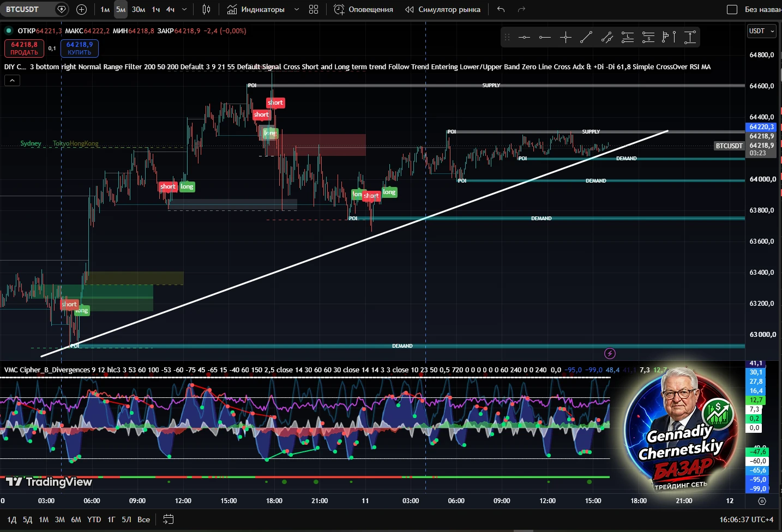
Task: Open chart settings gear at the time axis end
Action: (x=762, y=501)
